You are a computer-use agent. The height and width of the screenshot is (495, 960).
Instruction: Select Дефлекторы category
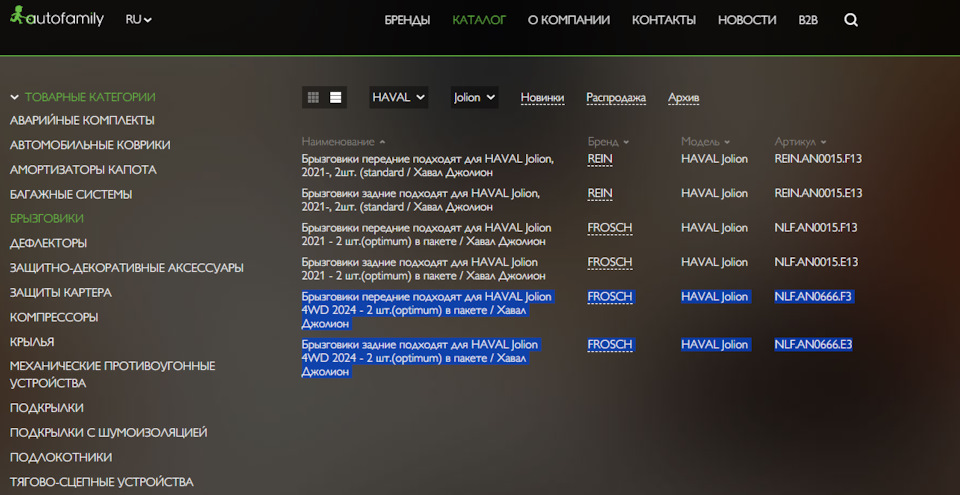click(48, 243)
